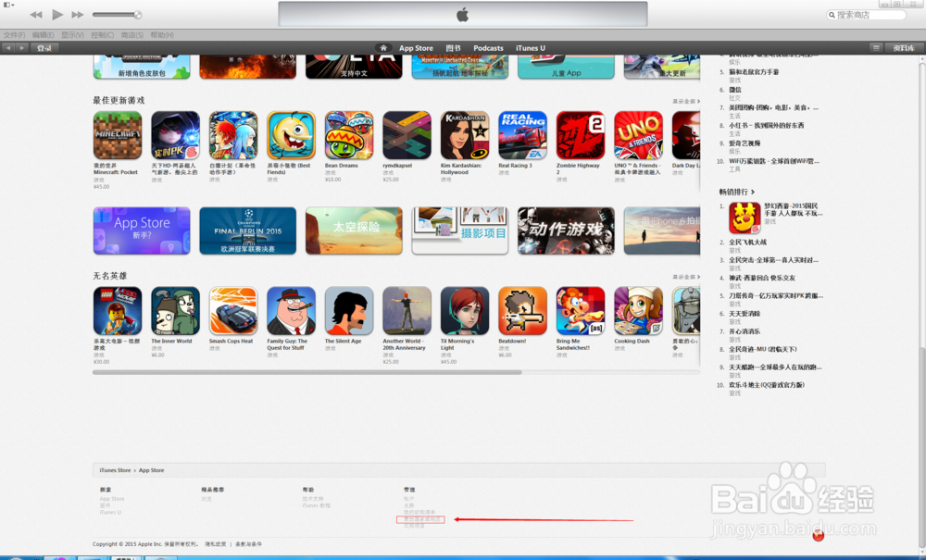Open the 帮助(H) menu
The width and height of the screenshot is (926, 560).
(x=162, y=35)
